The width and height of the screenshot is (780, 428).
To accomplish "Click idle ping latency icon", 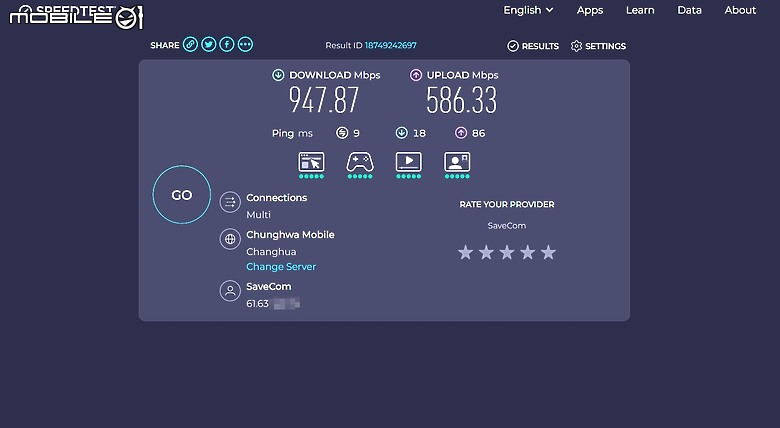I will point(342,133).
